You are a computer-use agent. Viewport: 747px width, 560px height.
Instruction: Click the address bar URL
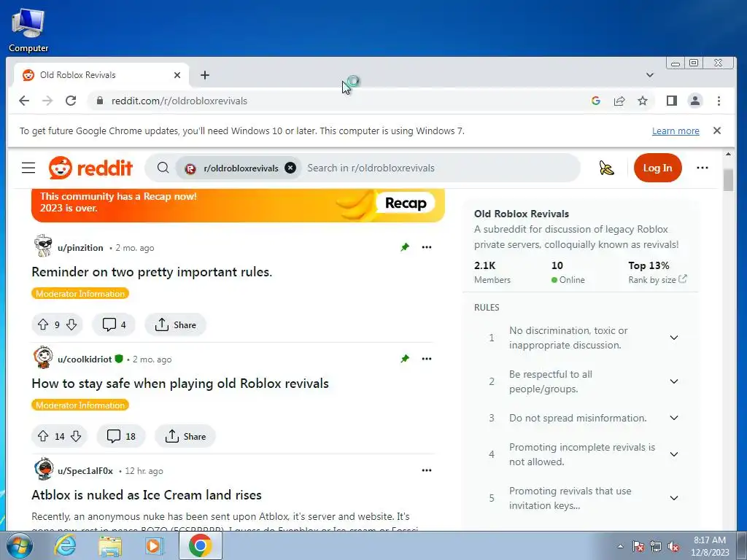coord(179,101)
